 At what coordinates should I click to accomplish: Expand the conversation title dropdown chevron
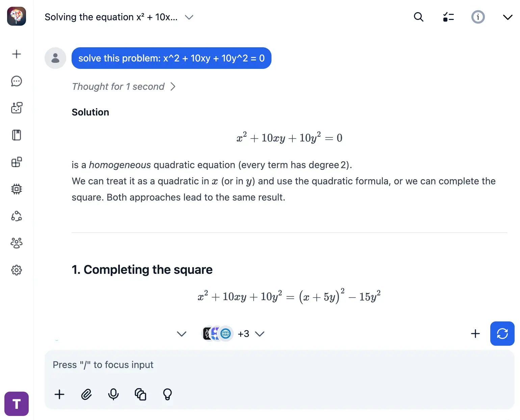(x=189, y=17)
